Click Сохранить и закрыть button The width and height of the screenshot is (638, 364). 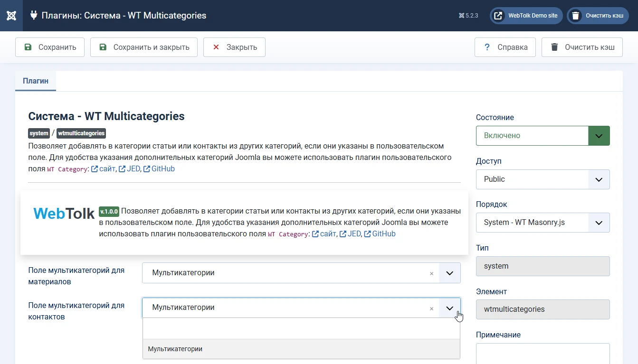point(144,47)
